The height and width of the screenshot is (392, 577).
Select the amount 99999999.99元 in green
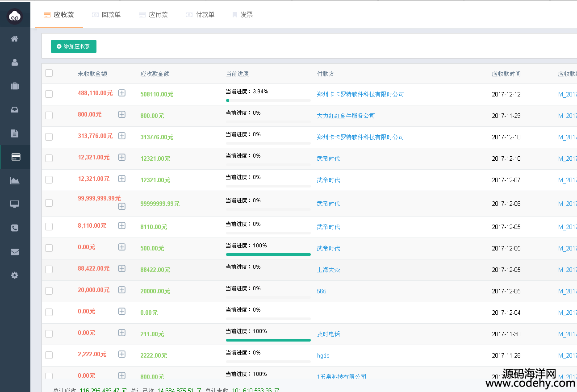click(x=160, y=204)
